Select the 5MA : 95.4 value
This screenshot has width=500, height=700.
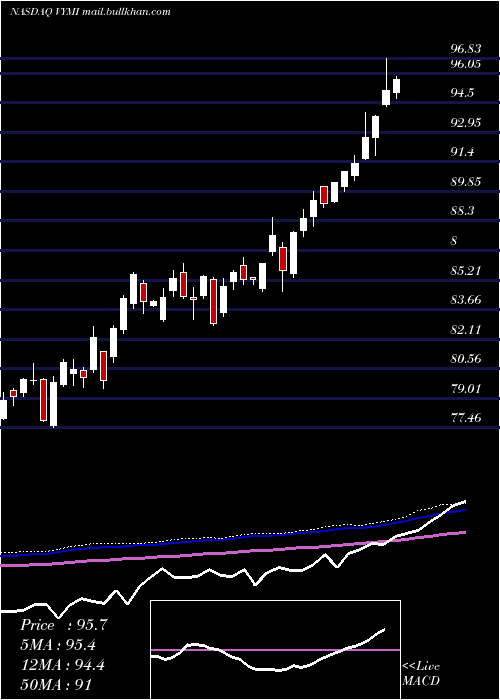coord(58,645)
